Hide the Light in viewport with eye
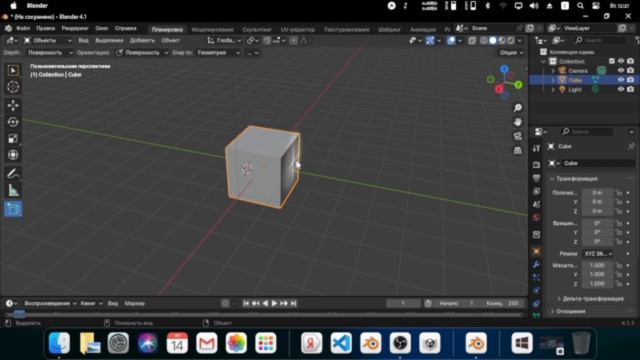640x360 pixels. click(621, 89)
